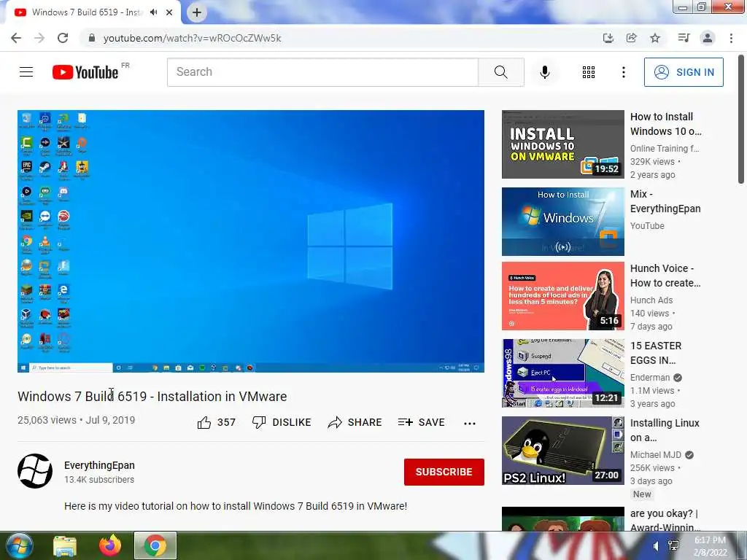This screenshot has width=747, height=560.
Task: Mute the tab via speaker icon
Action: pos(153,12)
